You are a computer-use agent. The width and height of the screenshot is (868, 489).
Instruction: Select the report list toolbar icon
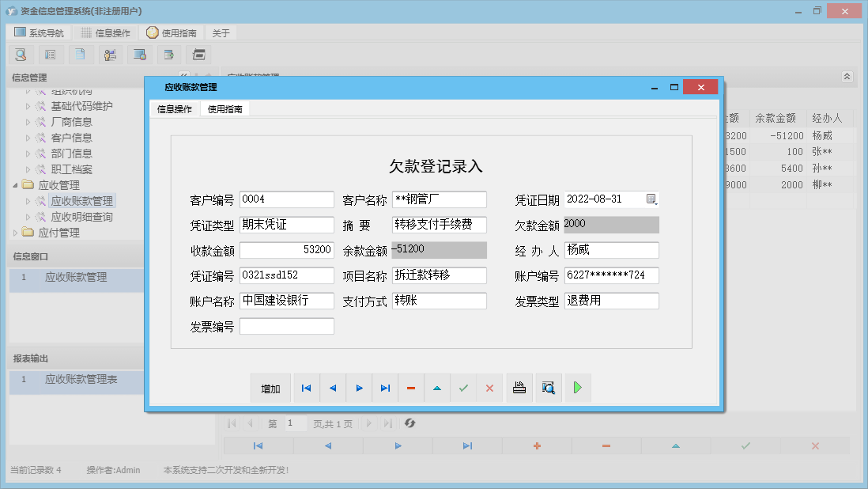pos(51,54)
